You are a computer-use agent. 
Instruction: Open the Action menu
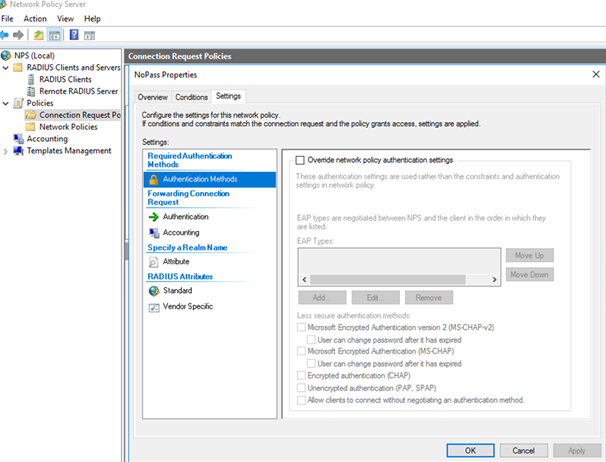point(35,19)
